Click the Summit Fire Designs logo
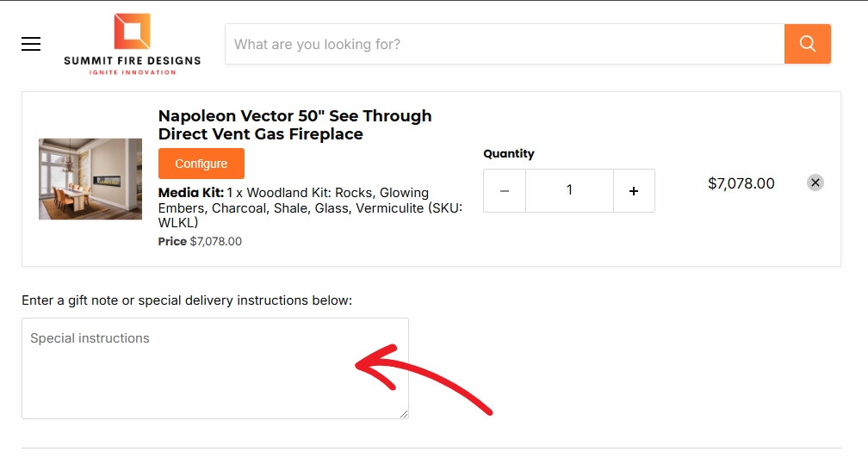 (x=133, y=44)
